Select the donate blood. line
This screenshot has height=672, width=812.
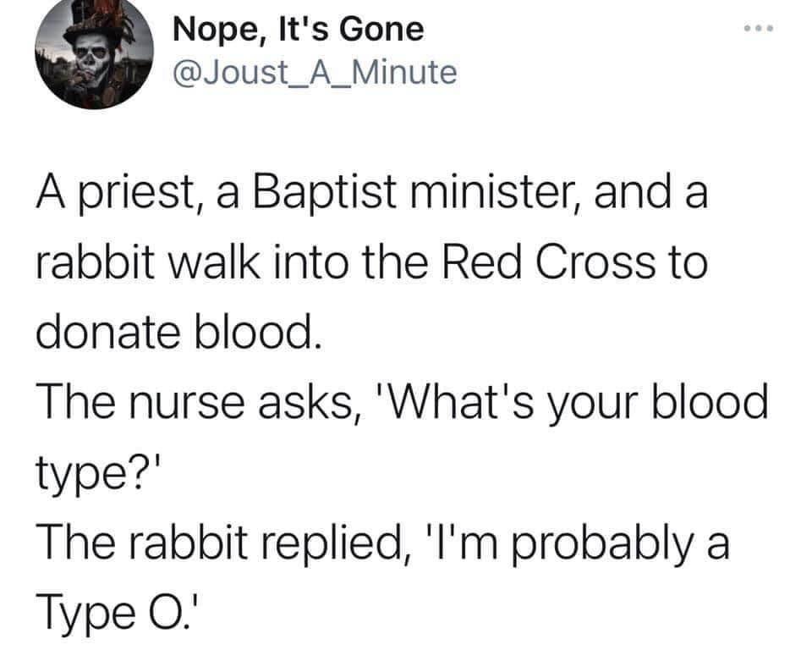pyautogui.click(x=178, y=332)
